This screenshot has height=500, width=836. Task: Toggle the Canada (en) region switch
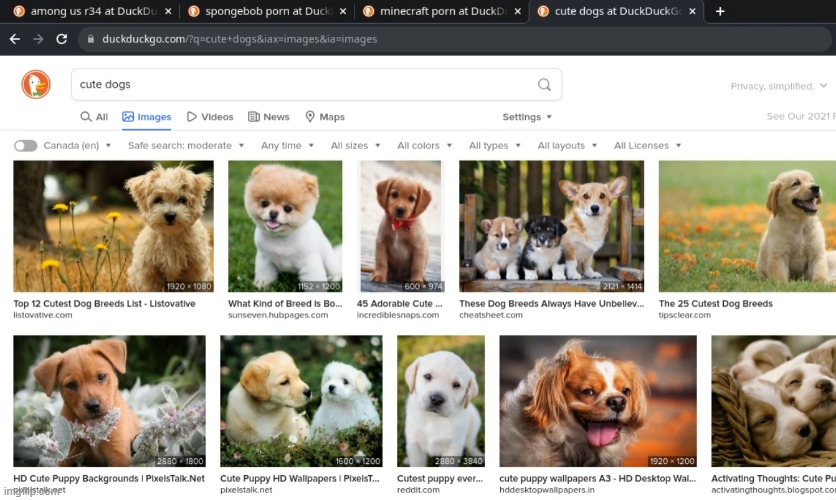click(x=26, y=146)
